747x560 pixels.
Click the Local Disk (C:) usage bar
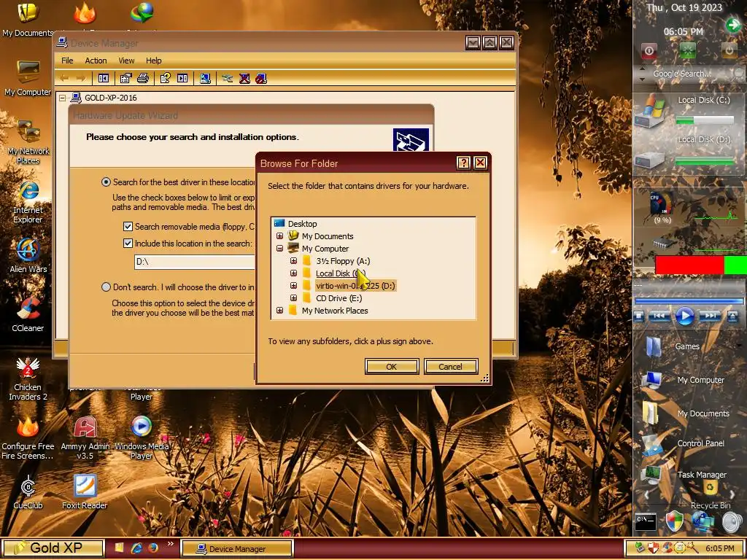[705, 121]
